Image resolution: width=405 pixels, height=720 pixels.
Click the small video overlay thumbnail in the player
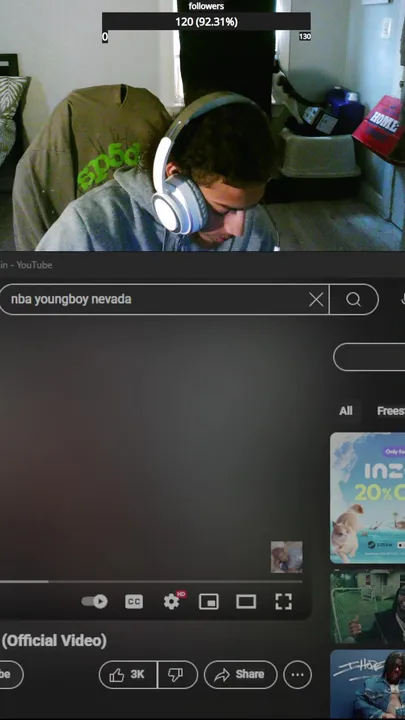pyautogui.click(x=287, y=557)
